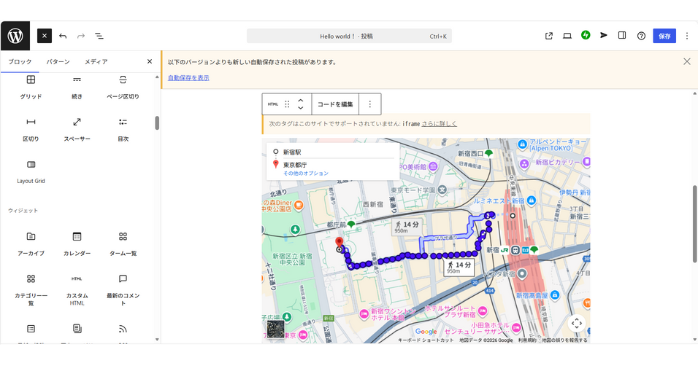Open the block options kebab menu
698x365 pixels.
coord(369,104)
